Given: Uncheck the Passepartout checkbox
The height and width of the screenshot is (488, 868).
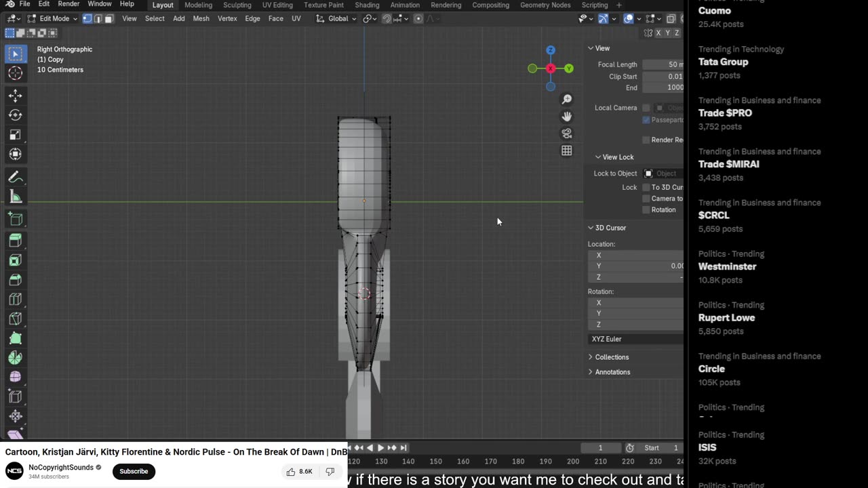Looking at the screenshot, I should tap(646, 120).
